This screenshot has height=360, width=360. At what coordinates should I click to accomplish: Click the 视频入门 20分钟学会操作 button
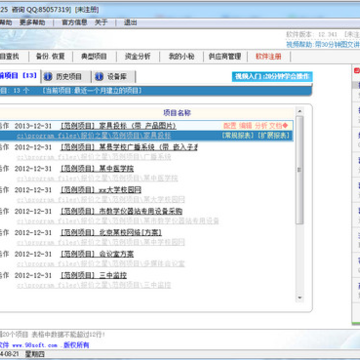point(272,76)
